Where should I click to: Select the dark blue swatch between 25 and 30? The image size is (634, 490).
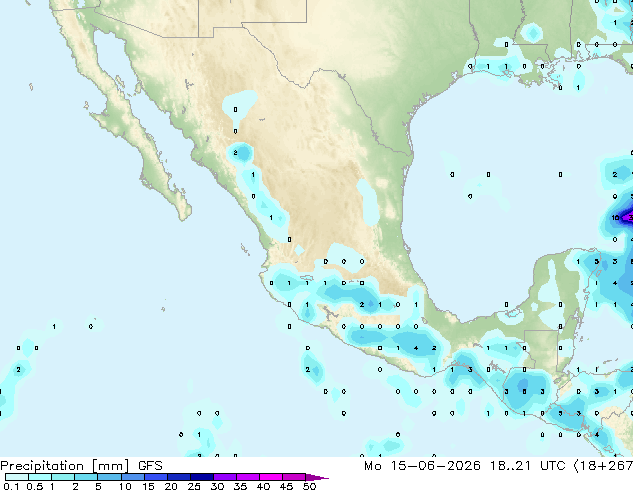(201, 477)
